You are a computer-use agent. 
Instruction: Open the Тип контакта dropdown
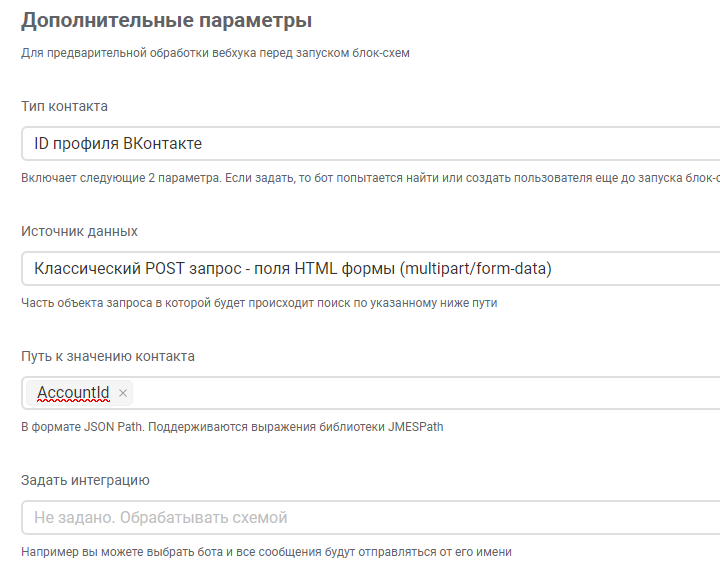pyautogui.click(x=371, y=144)
